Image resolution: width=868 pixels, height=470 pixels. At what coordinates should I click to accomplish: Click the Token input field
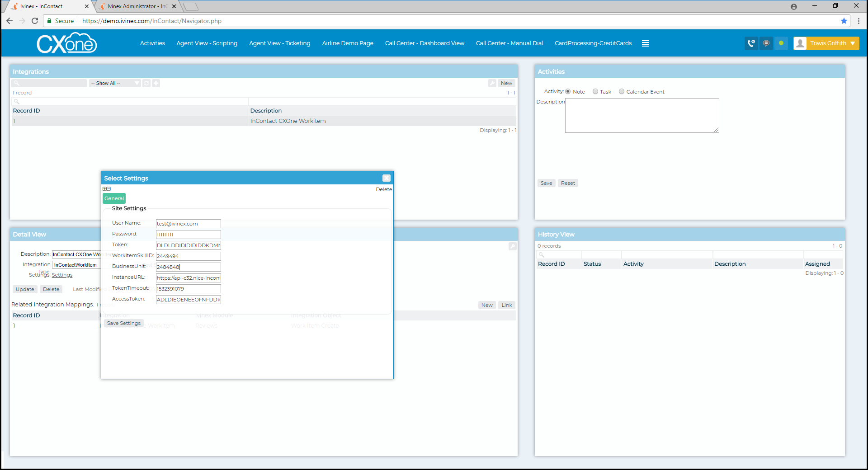[188, 245]
